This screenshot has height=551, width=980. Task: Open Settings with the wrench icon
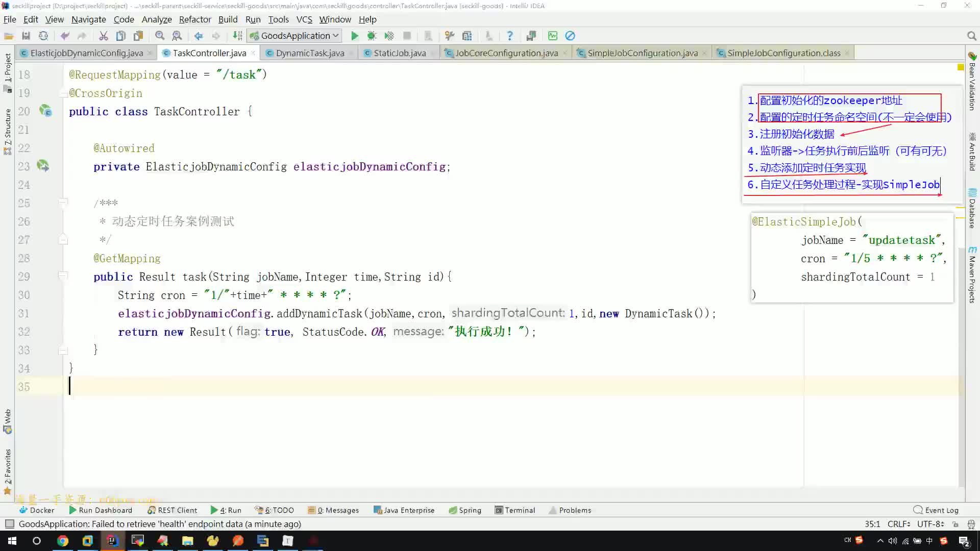click(450, 36)
